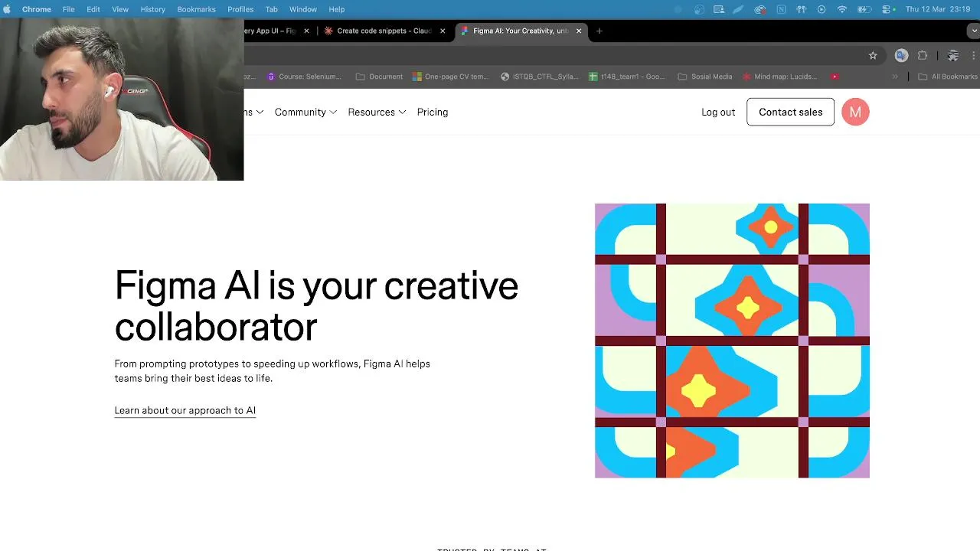Image resolution: width=980 pixels, height=551 pixels.
Task: Click the Google Translate extension icon
Action: pyautogui.click(x=901, y=55)
